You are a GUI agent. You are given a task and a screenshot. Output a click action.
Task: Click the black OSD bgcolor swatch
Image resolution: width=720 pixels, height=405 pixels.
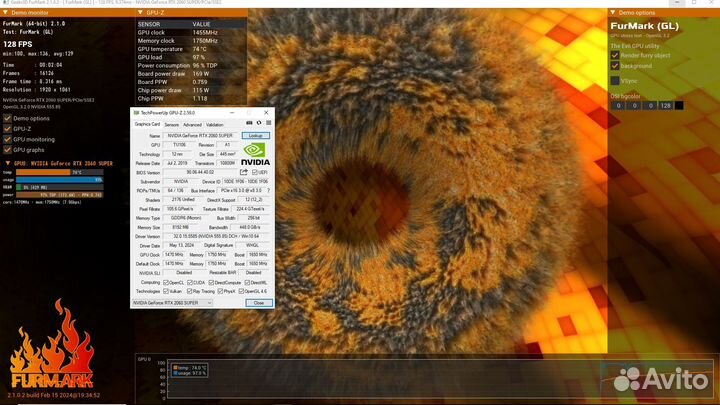coord(679,106)
